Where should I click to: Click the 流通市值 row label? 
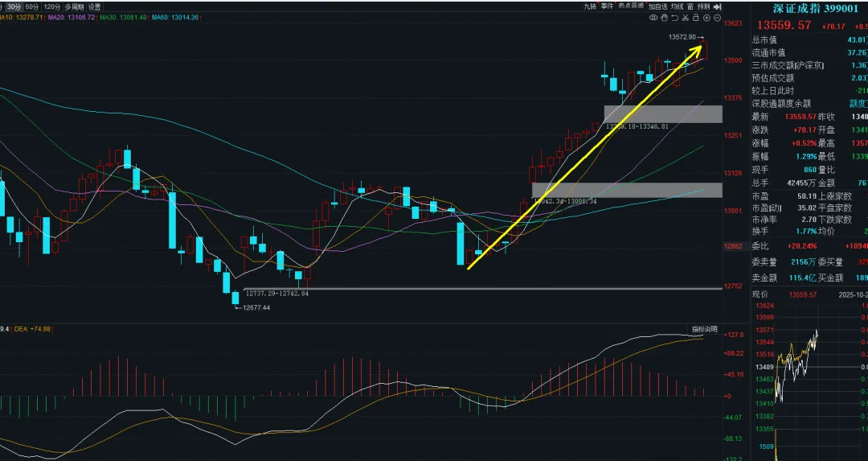point(768,52)
